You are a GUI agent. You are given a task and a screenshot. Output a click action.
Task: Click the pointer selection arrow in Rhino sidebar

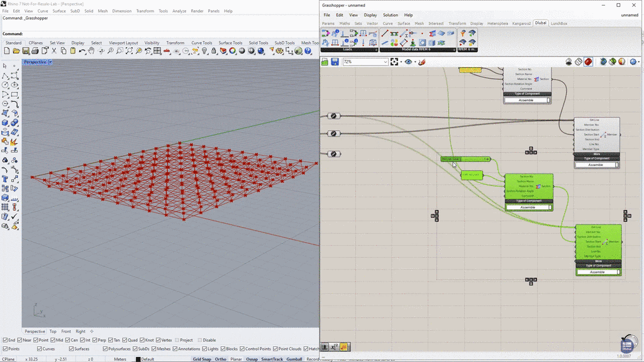pyautogui.click(x=5, y=65)
